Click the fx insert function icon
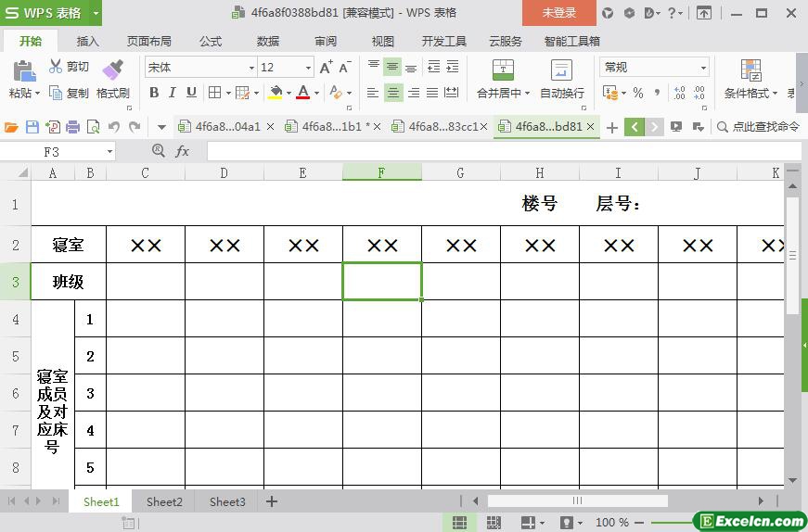Viewport: 808px width, 532px height. [183, 151]
